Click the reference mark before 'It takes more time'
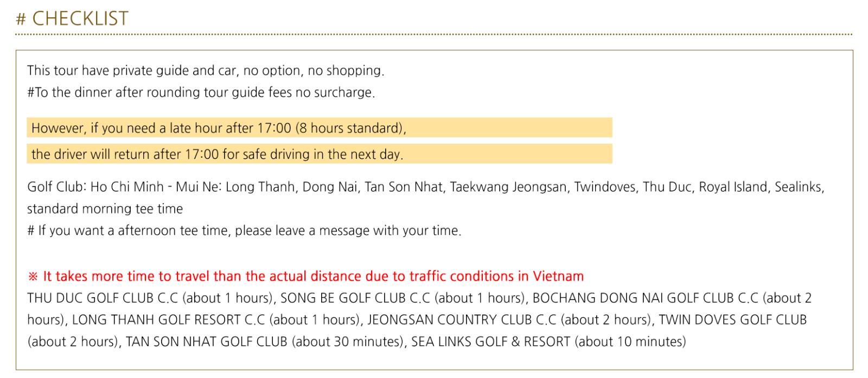The image size is (868, 378). pos(33,277)
